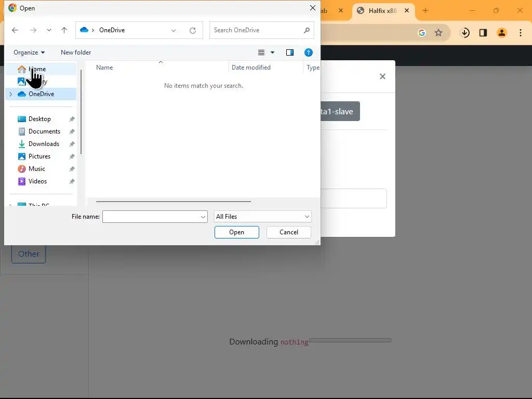Screen dimensions: 532x399
Task: Open the Chrome three-dot menu
Action: [521, 33]
